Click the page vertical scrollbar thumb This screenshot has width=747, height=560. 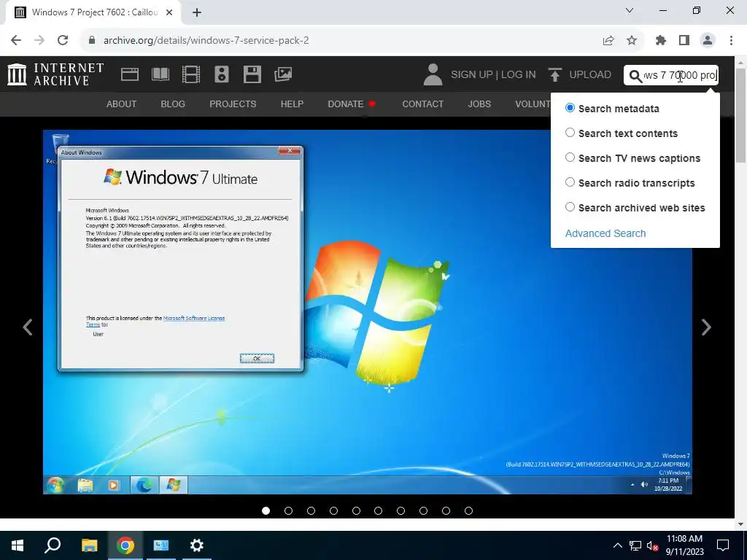click(741, 114)
